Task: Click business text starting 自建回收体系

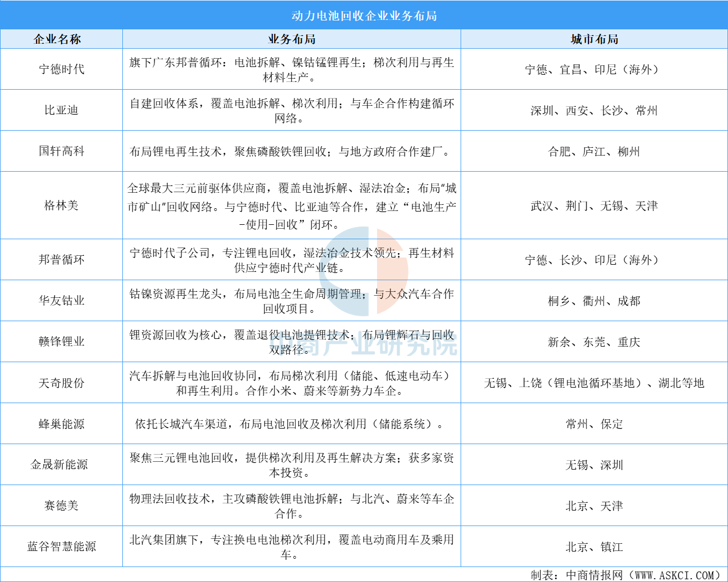Action: (x=292, y=110)
